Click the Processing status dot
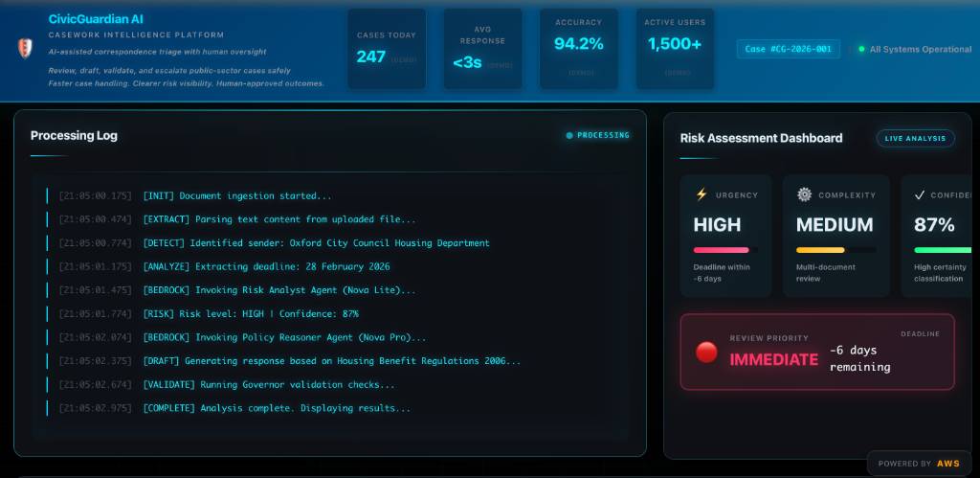 (568, 135)
